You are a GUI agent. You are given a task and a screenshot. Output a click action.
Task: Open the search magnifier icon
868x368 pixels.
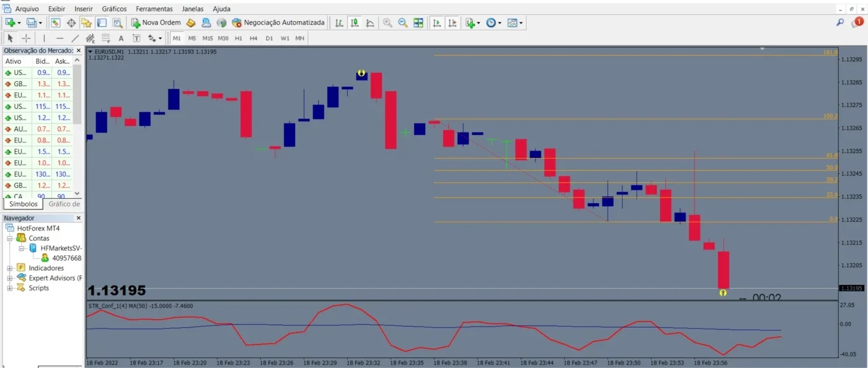(840, 22)
